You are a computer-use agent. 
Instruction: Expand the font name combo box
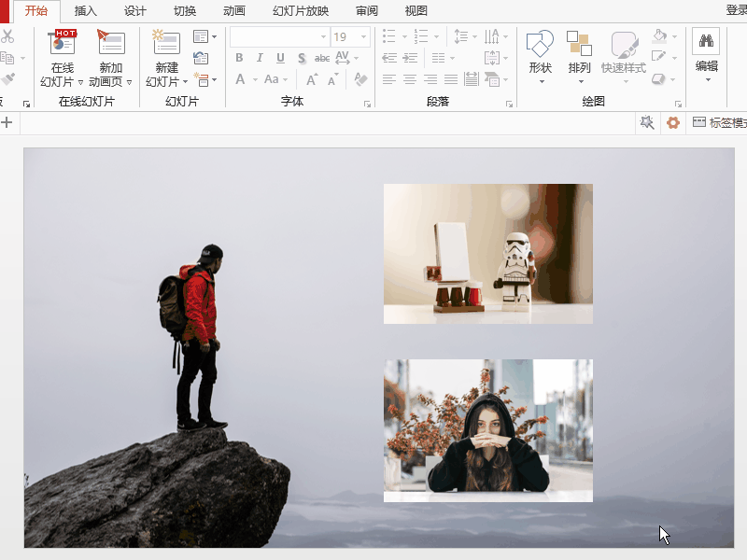[x=323, y=37]
